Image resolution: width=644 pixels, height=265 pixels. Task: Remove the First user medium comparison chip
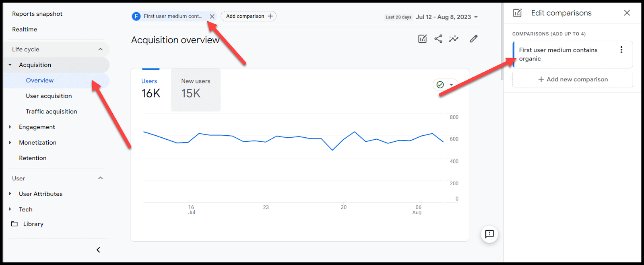click(x=212, y=17)
